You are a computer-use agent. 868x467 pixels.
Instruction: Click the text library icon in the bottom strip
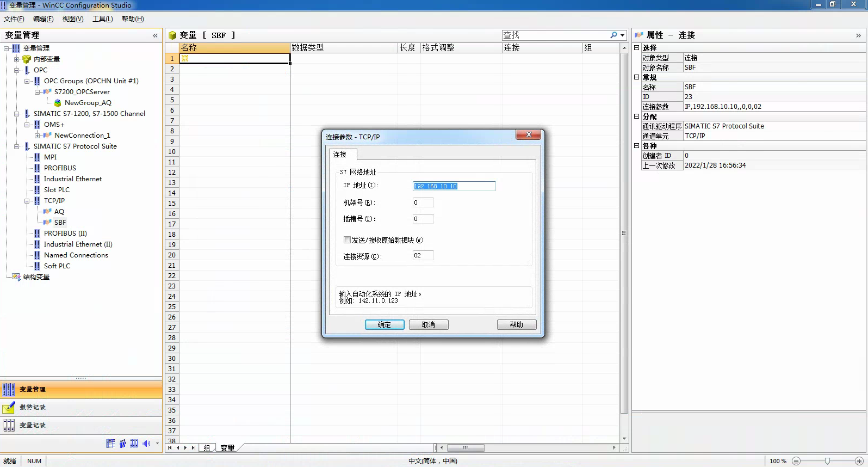110,444
